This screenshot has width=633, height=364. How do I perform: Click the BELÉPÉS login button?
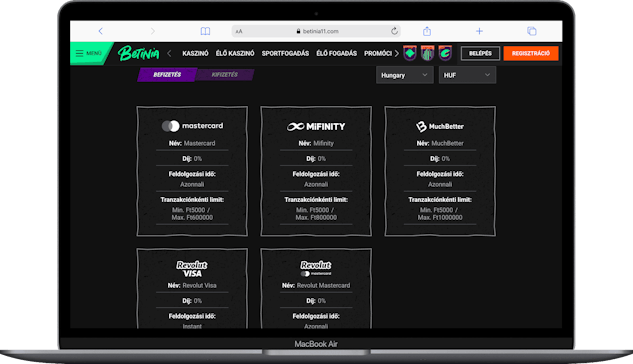pos(480,53)
